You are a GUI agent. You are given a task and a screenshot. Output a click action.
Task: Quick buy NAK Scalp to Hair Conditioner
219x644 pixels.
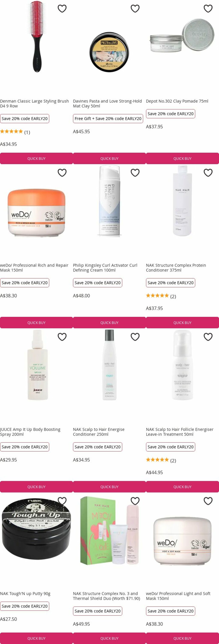tap(109, 487)
